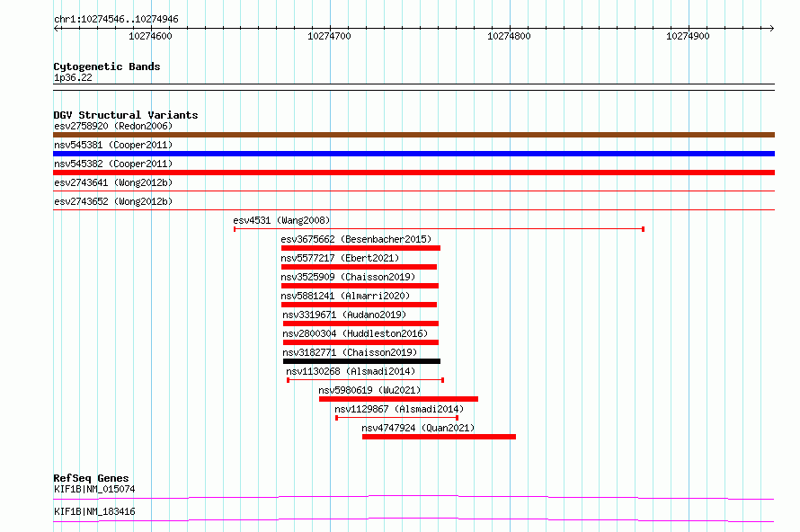Open nsv3182771 (Chaisson2019) label
Viewport: 800px width, 532px height.
pos(350,352)
